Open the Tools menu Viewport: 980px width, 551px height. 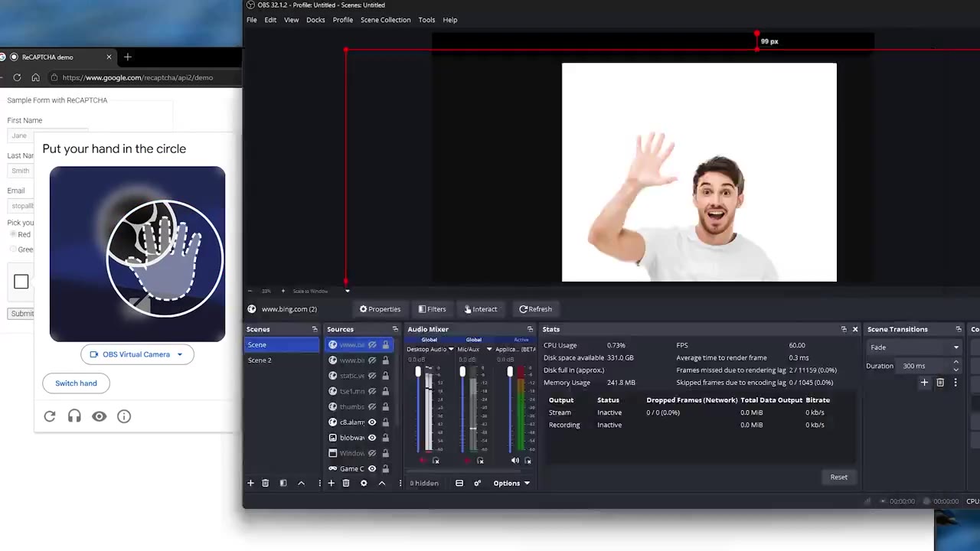click(426, 20)
